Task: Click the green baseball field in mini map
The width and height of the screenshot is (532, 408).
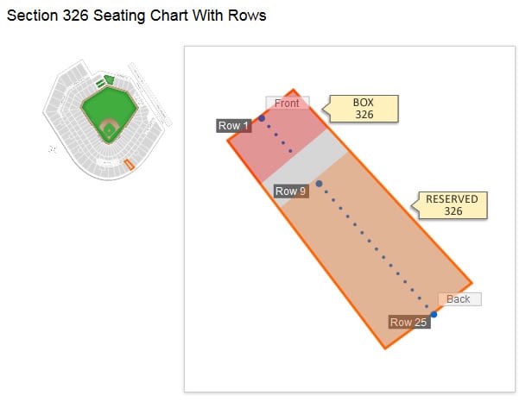Action: click(x=110, y=115)
